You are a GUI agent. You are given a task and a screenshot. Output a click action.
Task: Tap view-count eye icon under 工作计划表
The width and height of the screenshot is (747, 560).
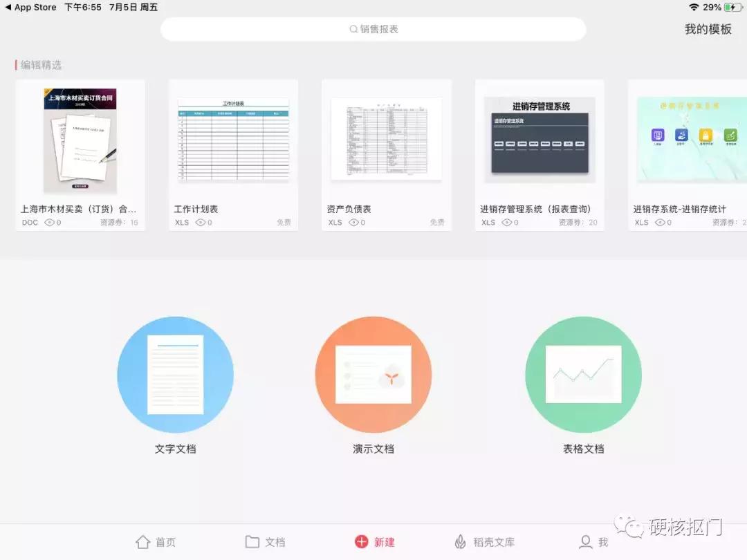coord(201,223)
